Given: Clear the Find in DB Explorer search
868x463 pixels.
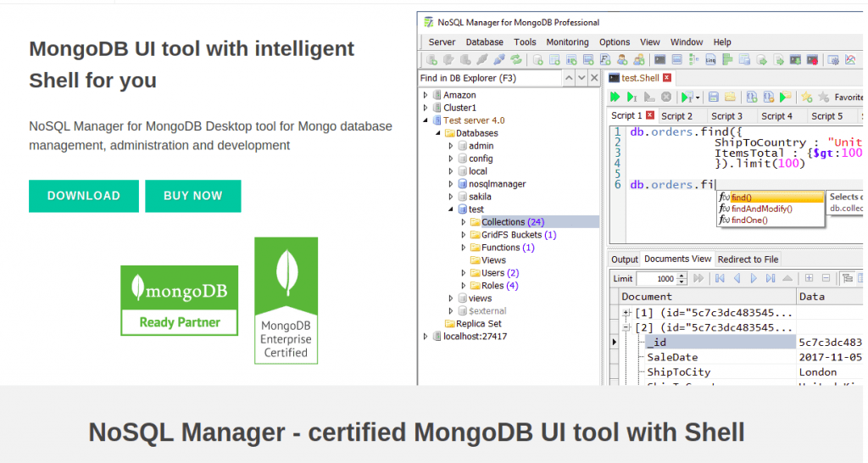Looking at the screenshot, I should point(594,78).
